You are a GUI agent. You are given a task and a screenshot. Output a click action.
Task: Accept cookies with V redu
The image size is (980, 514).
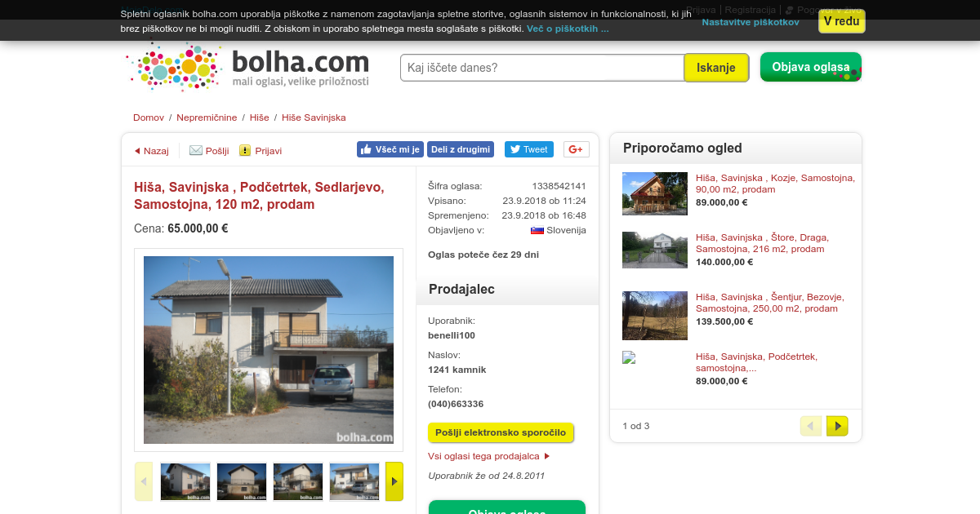pos(841,21)
